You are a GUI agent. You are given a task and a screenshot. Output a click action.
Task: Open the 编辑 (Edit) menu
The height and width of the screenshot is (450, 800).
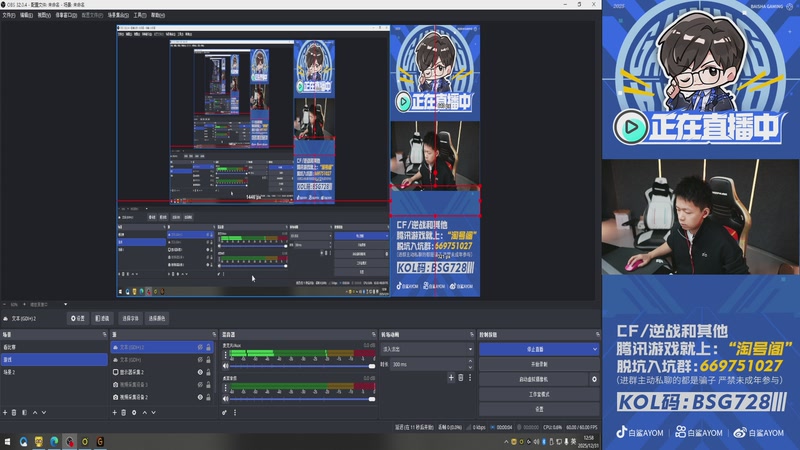[27, 15]
